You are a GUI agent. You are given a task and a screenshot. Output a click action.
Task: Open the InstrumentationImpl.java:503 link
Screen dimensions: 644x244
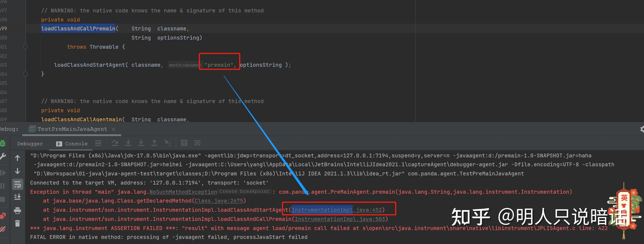click(340, 219)
